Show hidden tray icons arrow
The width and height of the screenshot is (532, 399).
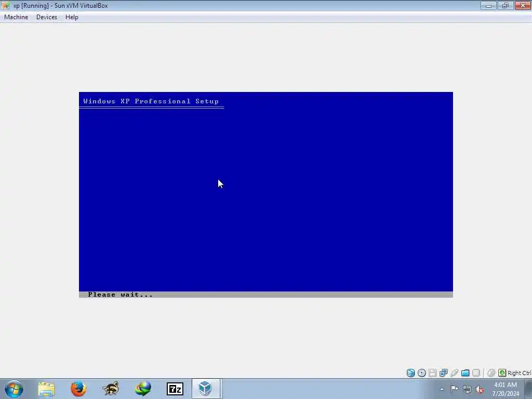coord(442,389)
